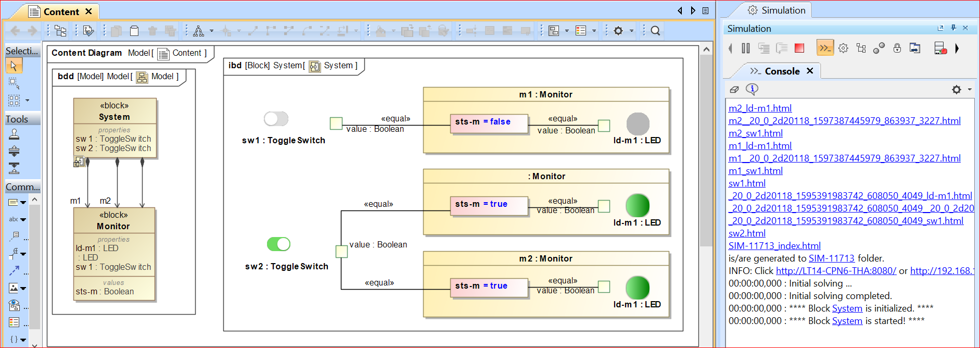Viewport: 980px width, 348px height.
Task: Toggle the pin on Simulation panel header
Action: (953, 28)
